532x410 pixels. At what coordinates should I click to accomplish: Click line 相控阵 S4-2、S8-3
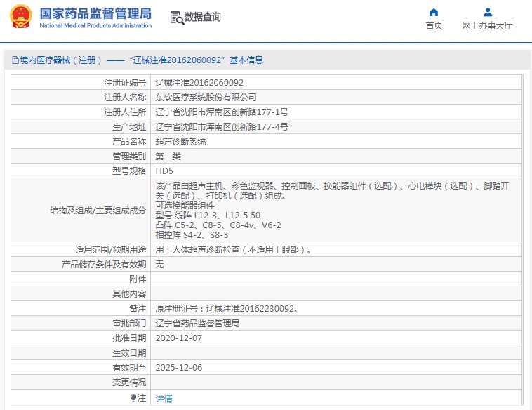pos(192,235)
